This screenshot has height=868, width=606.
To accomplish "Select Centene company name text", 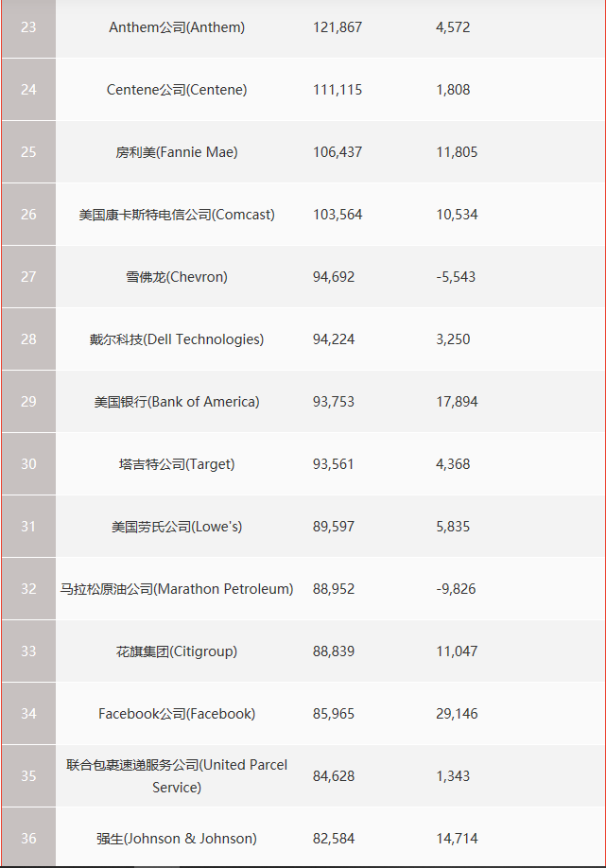I will point(177,90).
